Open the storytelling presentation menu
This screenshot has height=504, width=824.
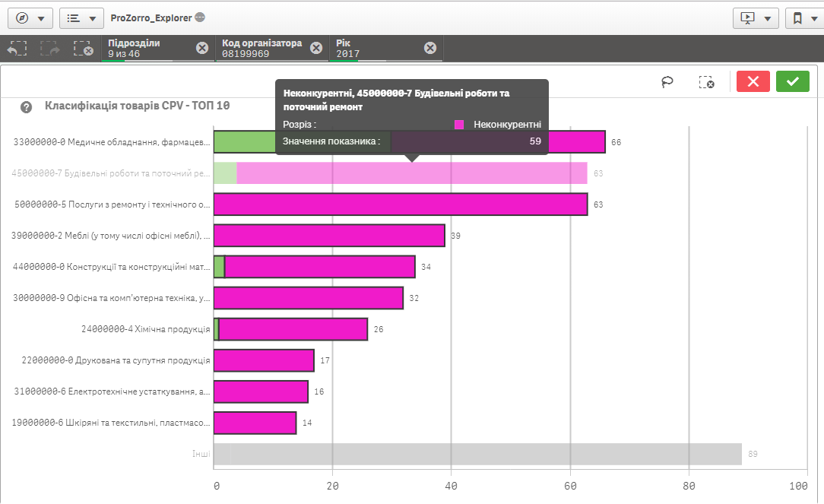756,18
